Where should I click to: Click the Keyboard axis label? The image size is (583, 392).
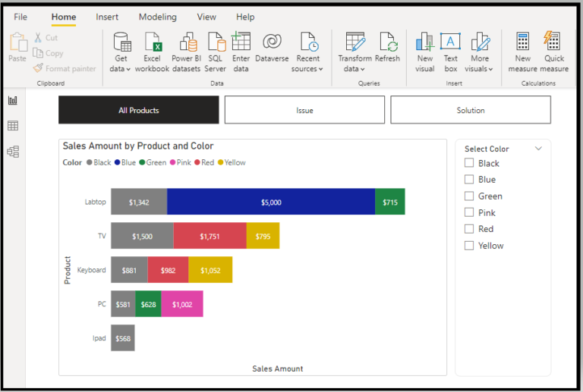tap(91, 270)
